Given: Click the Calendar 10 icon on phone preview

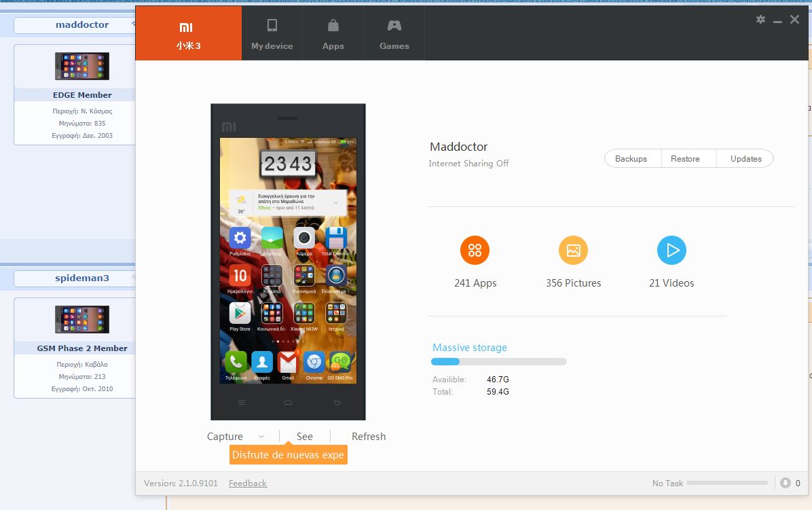Looking at the screenshot, I should [x=240, y=276].
